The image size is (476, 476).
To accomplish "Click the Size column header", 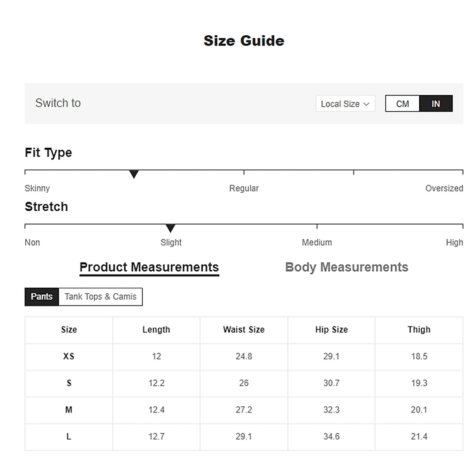I will [69, 330].
